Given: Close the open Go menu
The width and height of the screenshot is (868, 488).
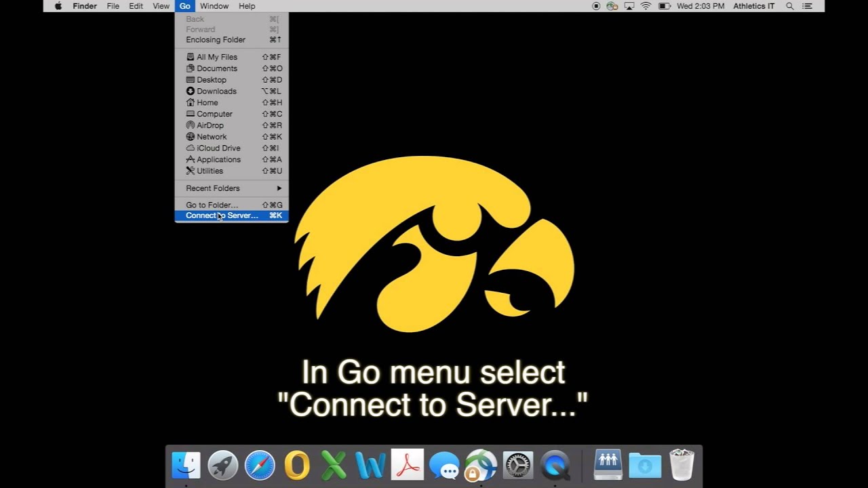Looking at the screenshot, I should [x=184, y=6].
